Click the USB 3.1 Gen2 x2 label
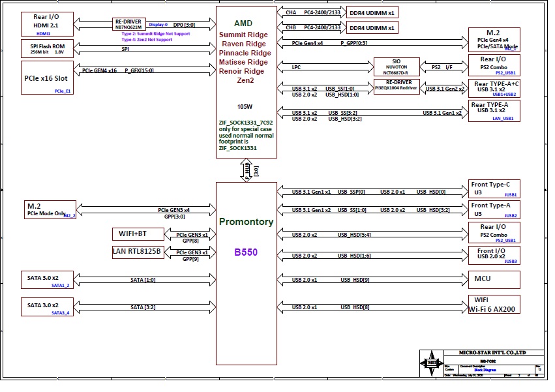The height and width of the screenshot is (392, 555). pyautogui.click(x=445, y=89)
